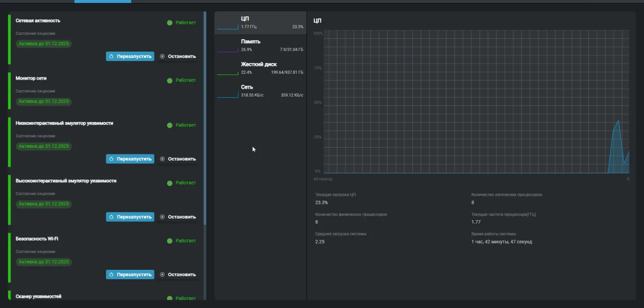Stop the Низкоинтерактивный эмулятор уязвимости service
The image size is (644, 308).
[178, 159]
